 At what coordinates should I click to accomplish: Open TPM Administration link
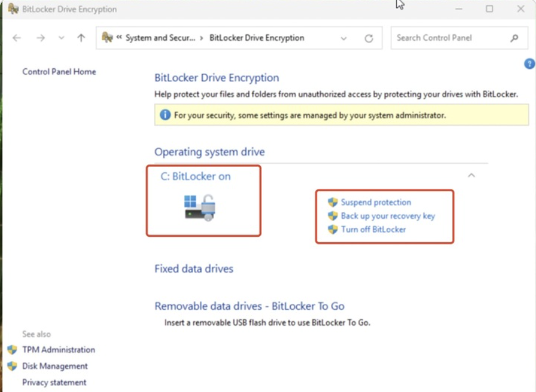pyautogui.click(x=59, y=349)
